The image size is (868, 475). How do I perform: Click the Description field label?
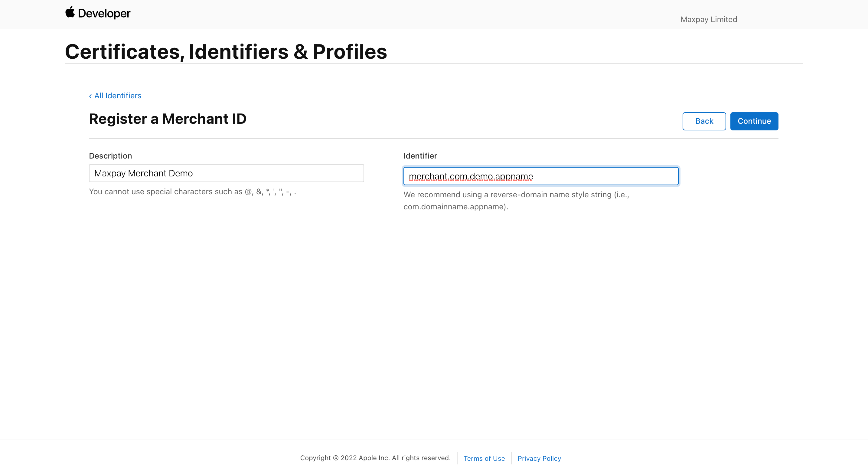pyautogui.click(x=110, y=156)
